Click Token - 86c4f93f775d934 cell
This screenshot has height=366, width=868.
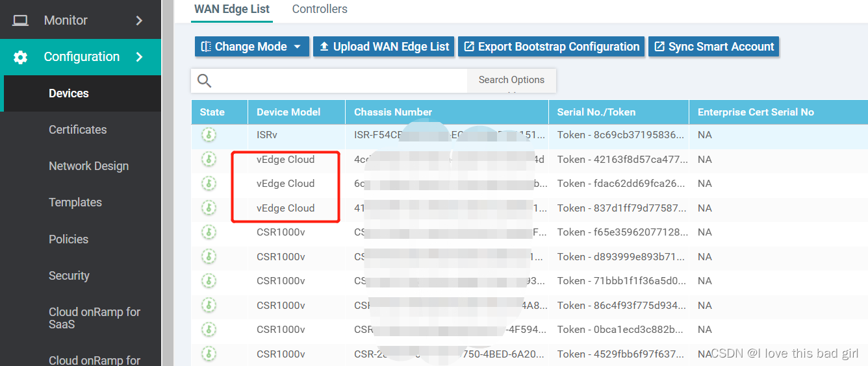[620, 306]
